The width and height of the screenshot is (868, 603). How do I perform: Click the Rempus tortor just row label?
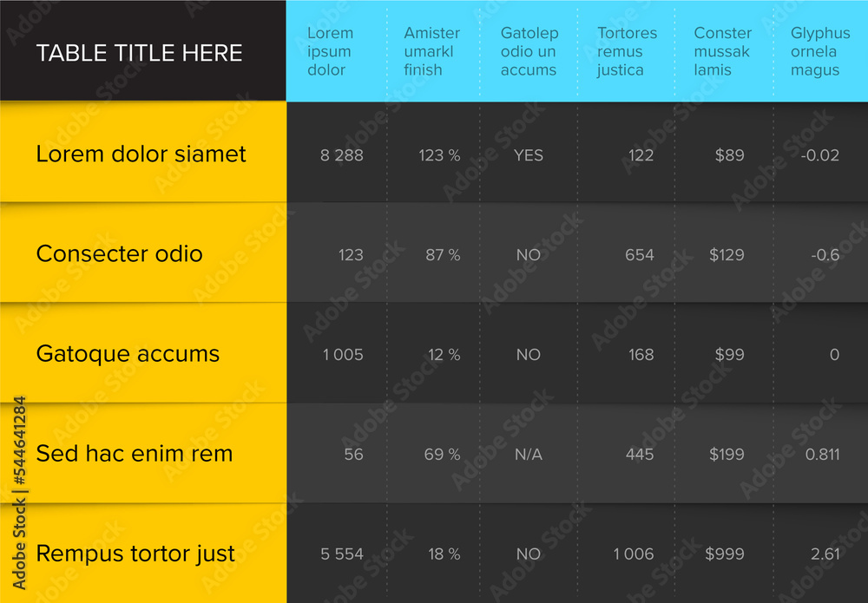(x=135, y=554)
